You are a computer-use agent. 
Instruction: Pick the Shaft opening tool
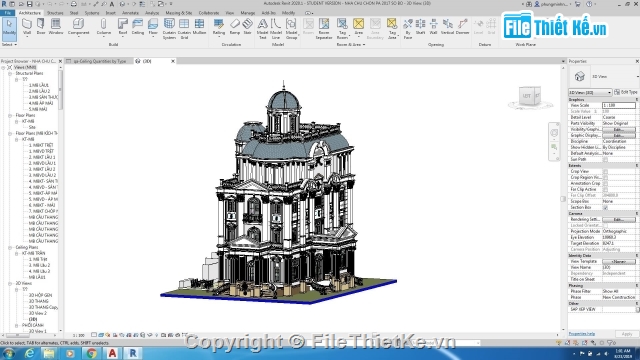tap(420, 27)
